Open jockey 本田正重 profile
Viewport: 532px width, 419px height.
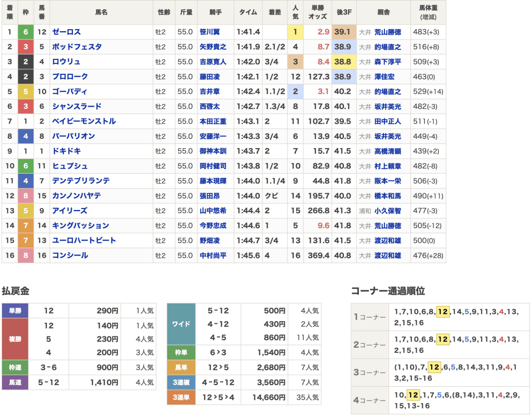[212, 121]
